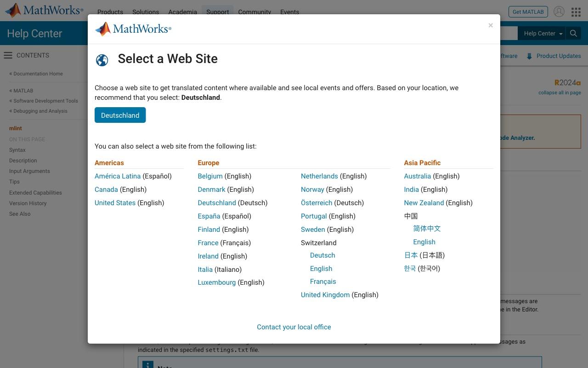Click the Product Updates download icon
Screen dimensions: 588x368
click(x=529, y=56)
